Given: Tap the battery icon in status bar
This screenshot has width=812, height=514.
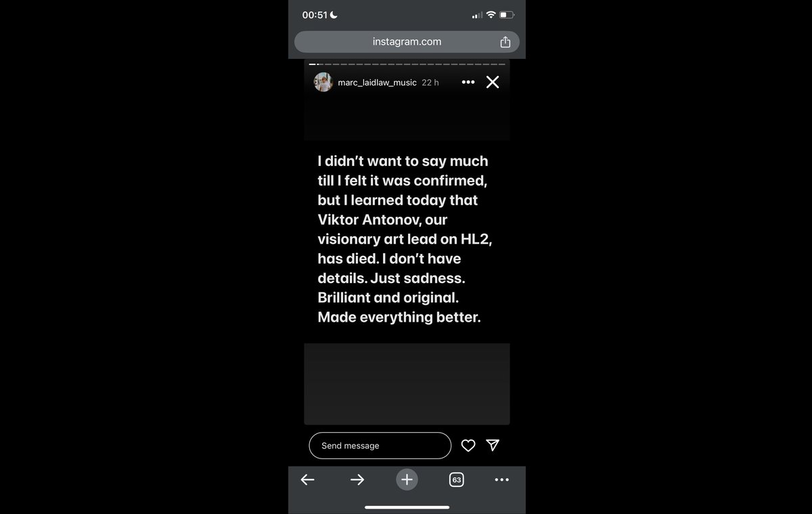Looking at the screenshot, I should (507, 15).
